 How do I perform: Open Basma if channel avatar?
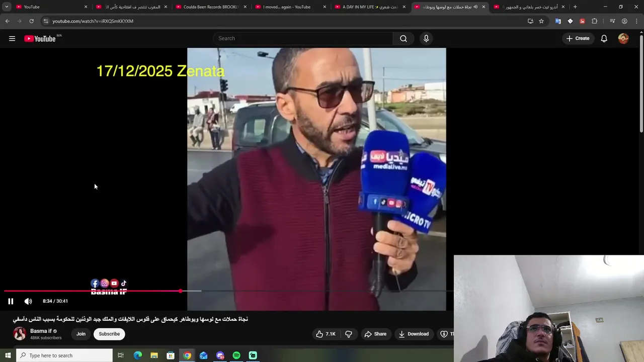20,334
